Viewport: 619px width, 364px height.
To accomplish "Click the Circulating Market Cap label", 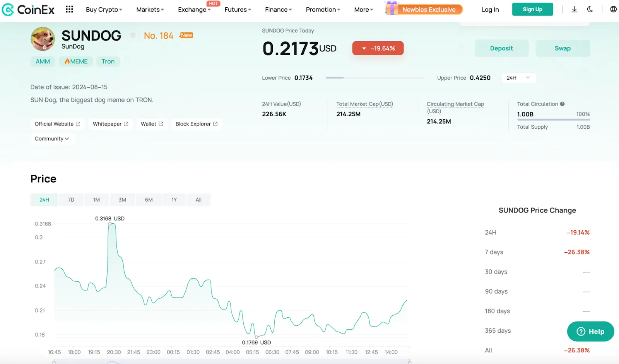I will tap(455, 107).
